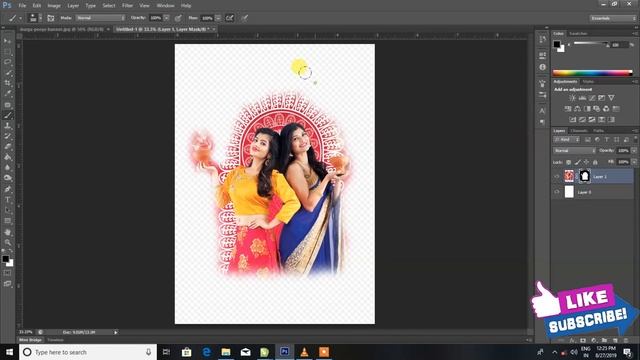
Task: Click the Windows search box
Action: (x=88, y=352)
